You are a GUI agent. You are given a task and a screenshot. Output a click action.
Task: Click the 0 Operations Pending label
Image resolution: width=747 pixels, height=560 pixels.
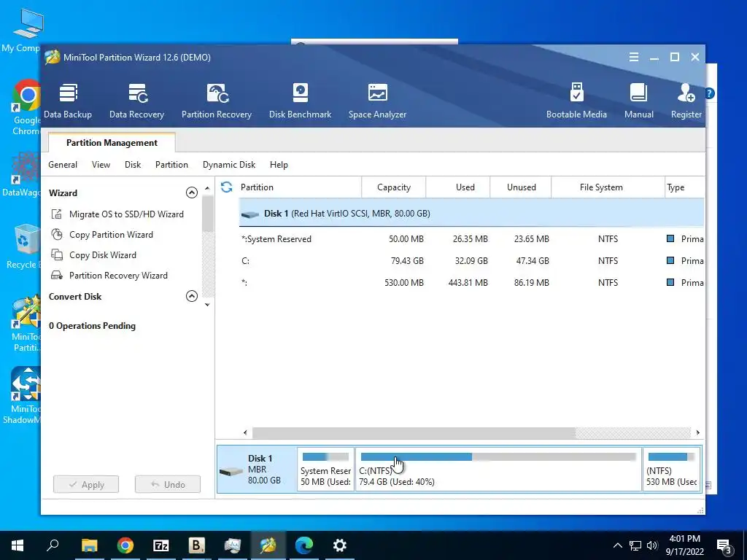92,326
